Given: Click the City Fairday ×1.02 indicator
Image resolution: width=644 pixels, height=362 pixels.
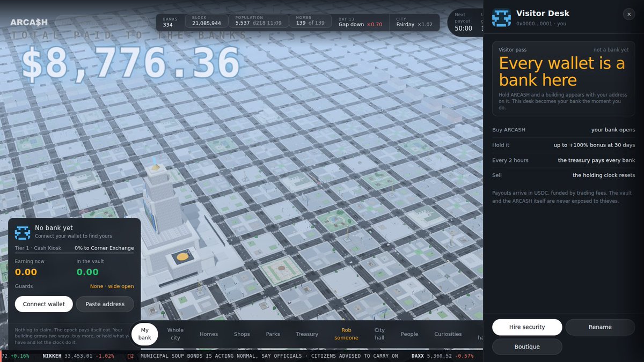Looking at the screenshot, I should pos(414,21).
